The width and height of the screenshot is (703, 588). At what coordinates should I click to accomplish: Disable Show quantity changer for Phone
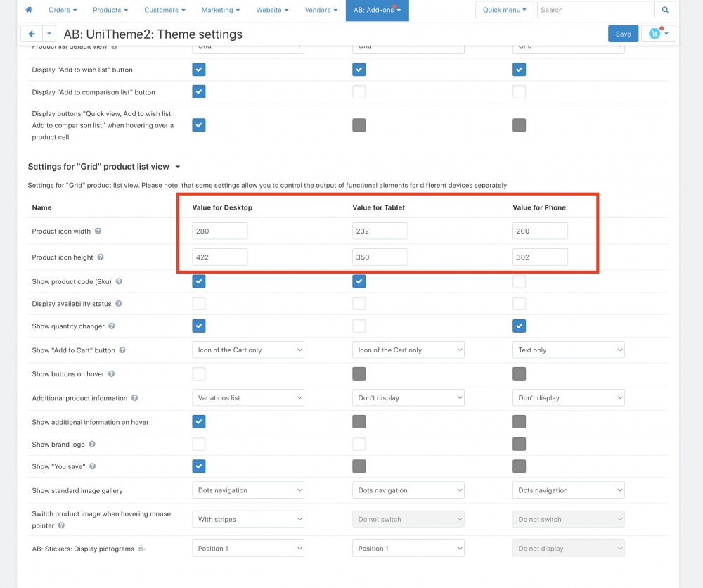pyautogui.click(x=520, y=326)
